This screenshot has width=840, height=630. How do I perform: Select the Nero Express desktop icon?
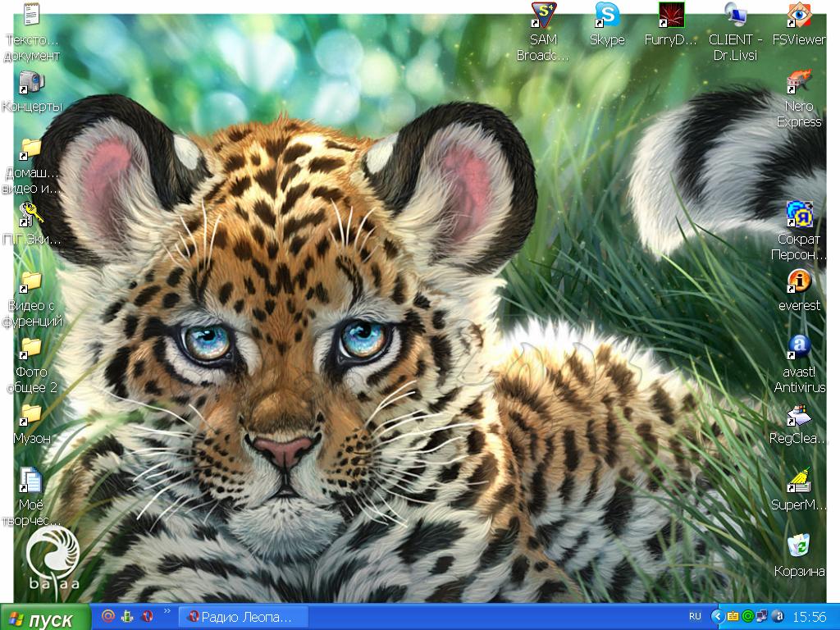point(798,82)
